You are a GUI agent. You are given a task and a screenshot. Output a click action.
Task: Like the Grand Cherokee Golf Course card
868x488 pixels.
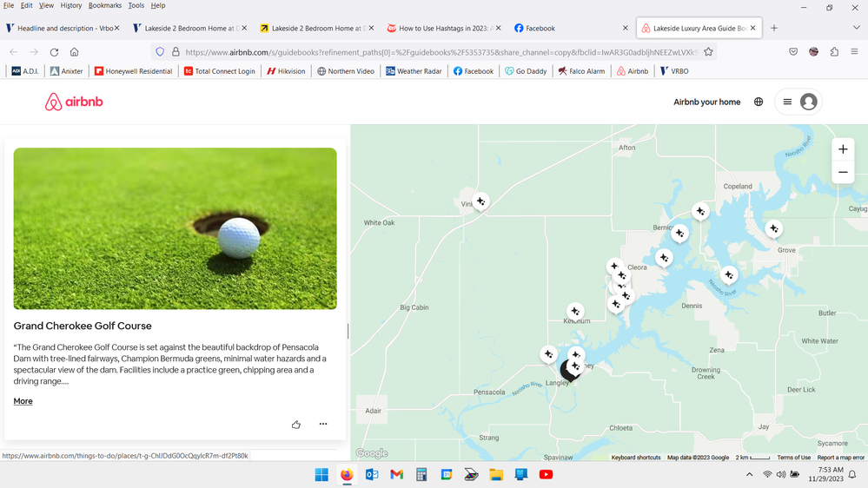click(296, 425)
